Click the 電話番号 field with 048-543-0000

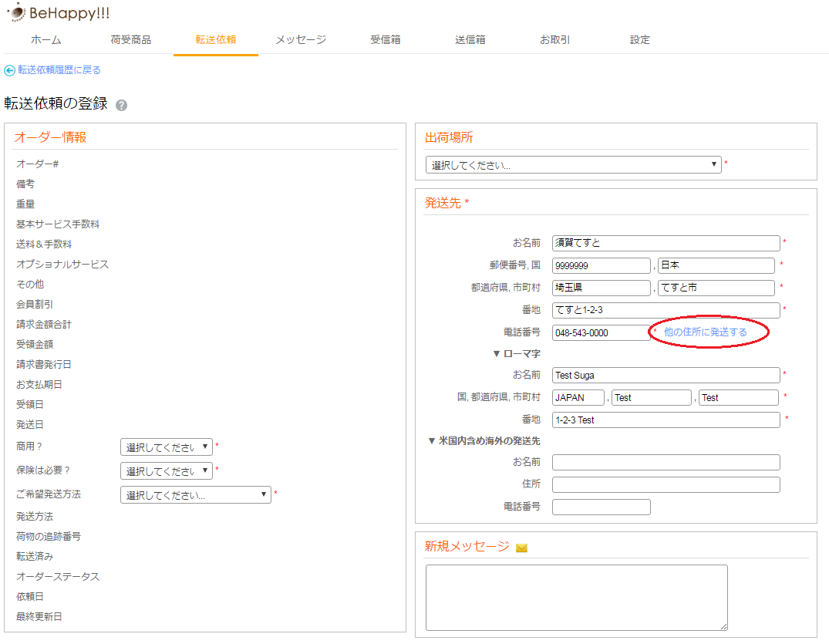(601, 333)
